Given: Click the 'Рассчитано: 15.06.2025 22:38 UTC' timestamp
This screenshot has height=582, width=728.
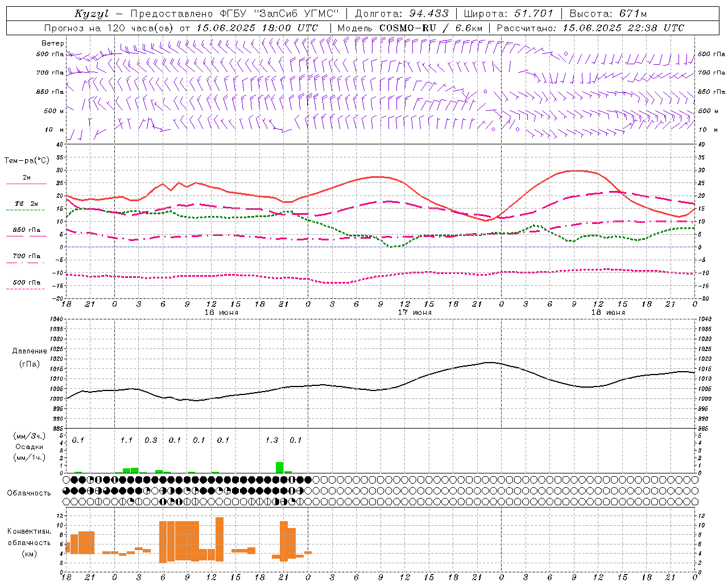Looking at the screenshot, I should [x=590, y=28].
